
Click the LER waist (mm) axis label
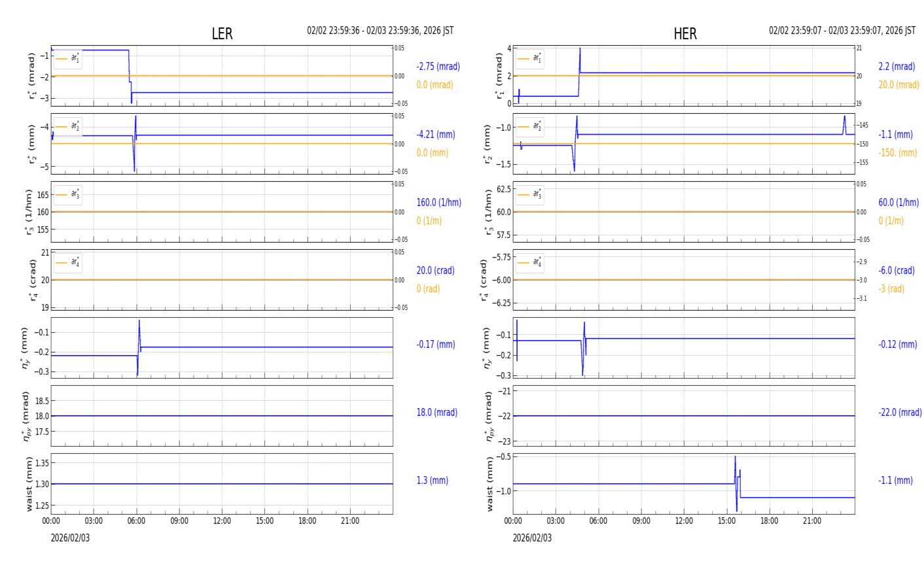pos(29,484)
